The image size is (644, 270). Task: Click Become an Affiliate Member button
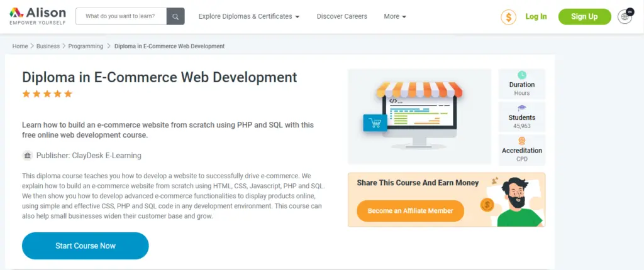410,211
